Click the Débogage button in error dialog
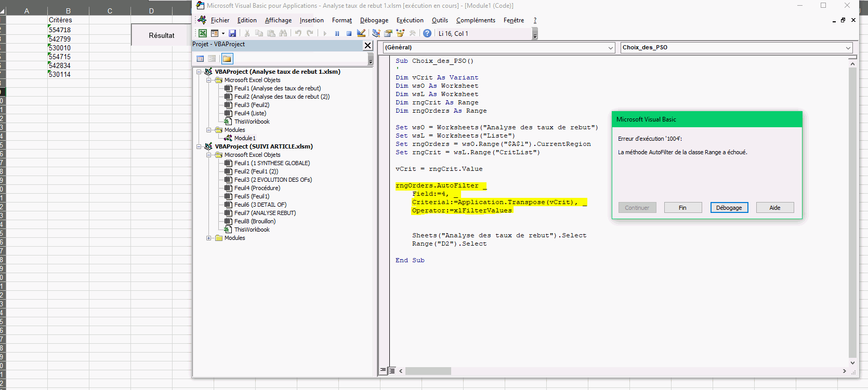This screenshot has width=868, height=390. coord(729,208)
